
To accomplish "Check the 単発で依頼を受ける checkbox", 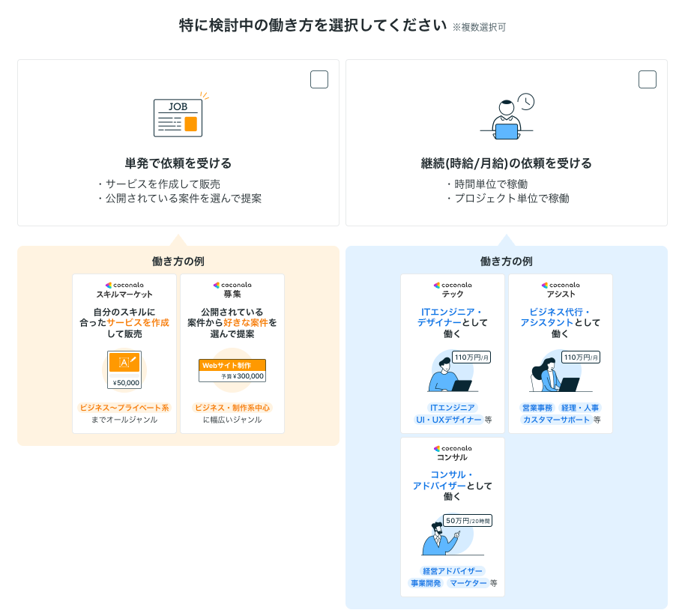I will (319, 79).
